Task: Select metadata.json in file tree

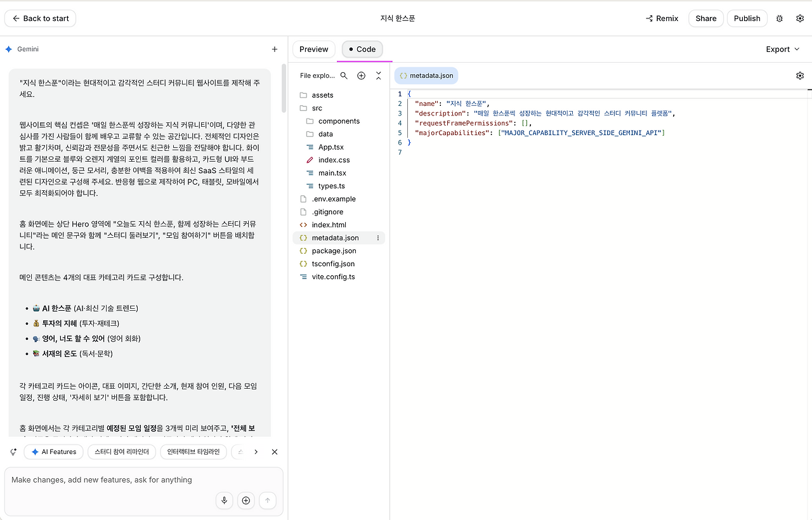Action: [x=335, y=238]
